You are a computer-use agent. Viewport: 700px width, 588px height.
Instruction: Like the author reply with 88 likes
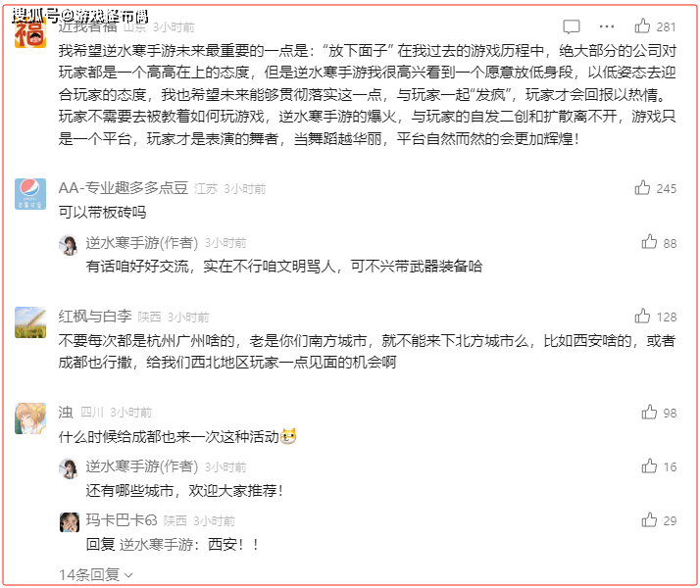(649, 242)
